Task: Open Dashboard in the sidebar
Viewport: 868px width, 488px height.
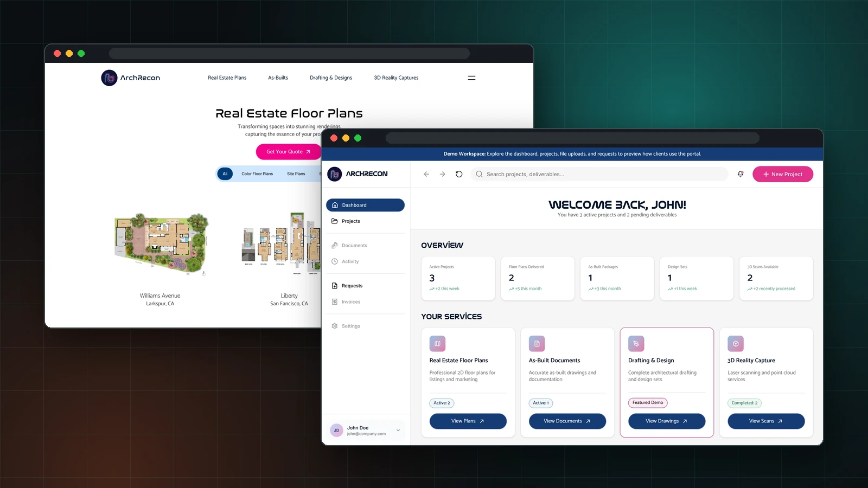Action: [365, 205]
